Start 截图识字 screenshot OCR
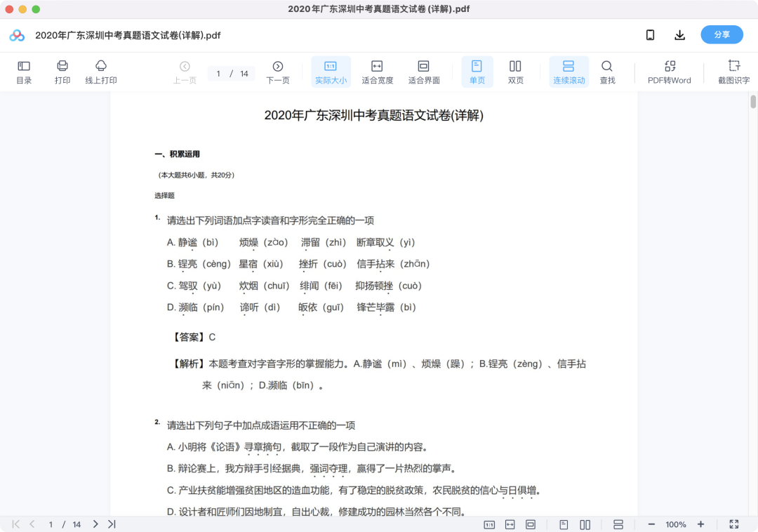The image size is (758, 532). click(x=733, y=72)
